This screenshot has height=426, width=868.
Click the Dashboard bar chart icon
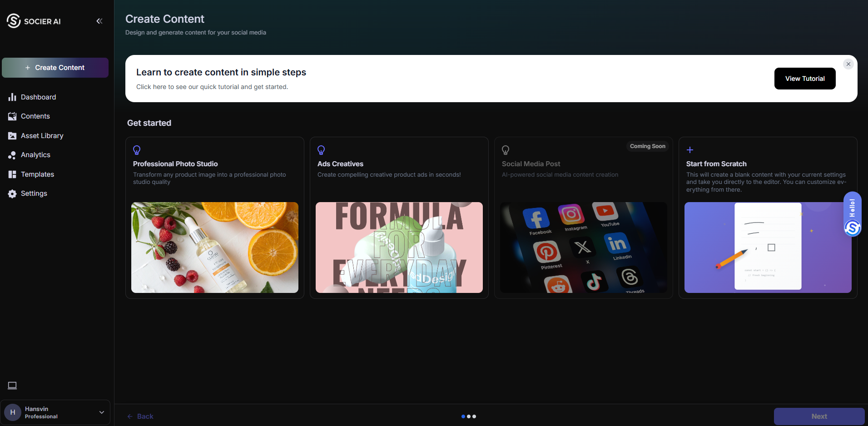pos(12,97)
